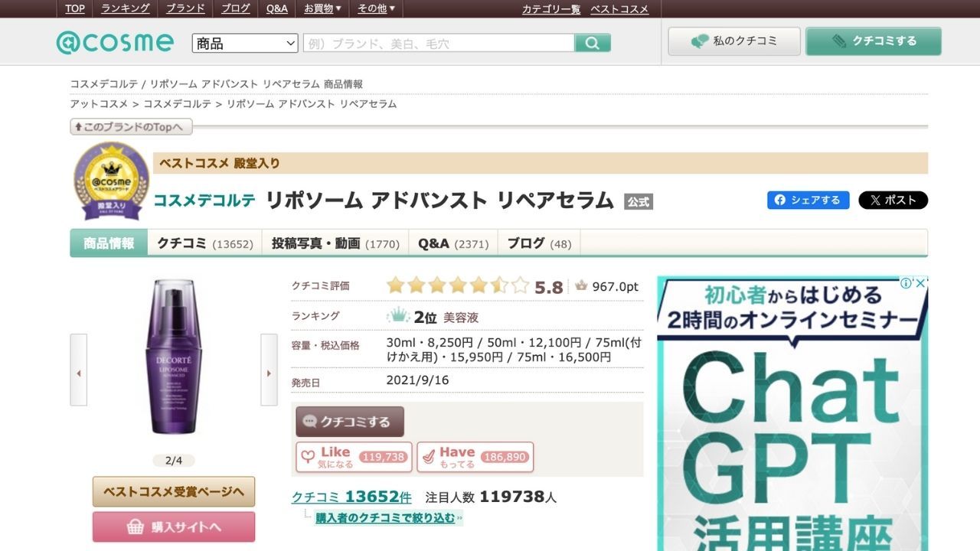Click the 2/4 image counter
The width and height of the screenshot is (980, 551).
[174, 461]
